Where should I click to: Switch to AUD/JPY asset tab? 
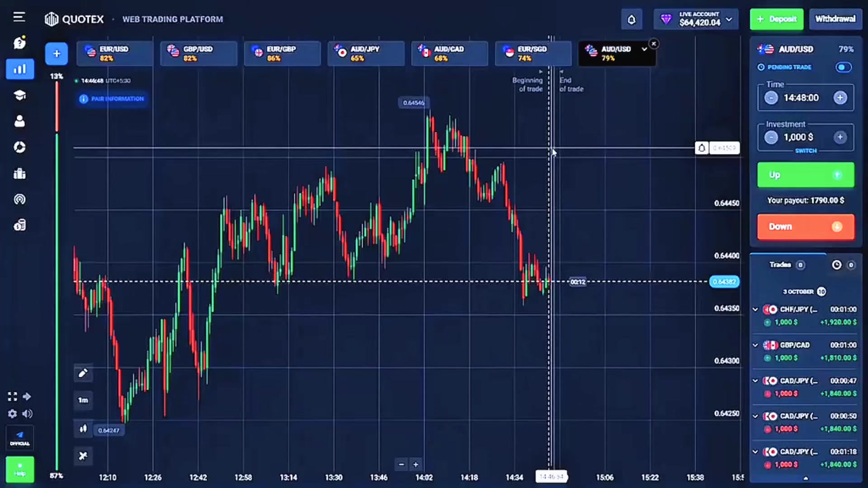coord(366,54)
